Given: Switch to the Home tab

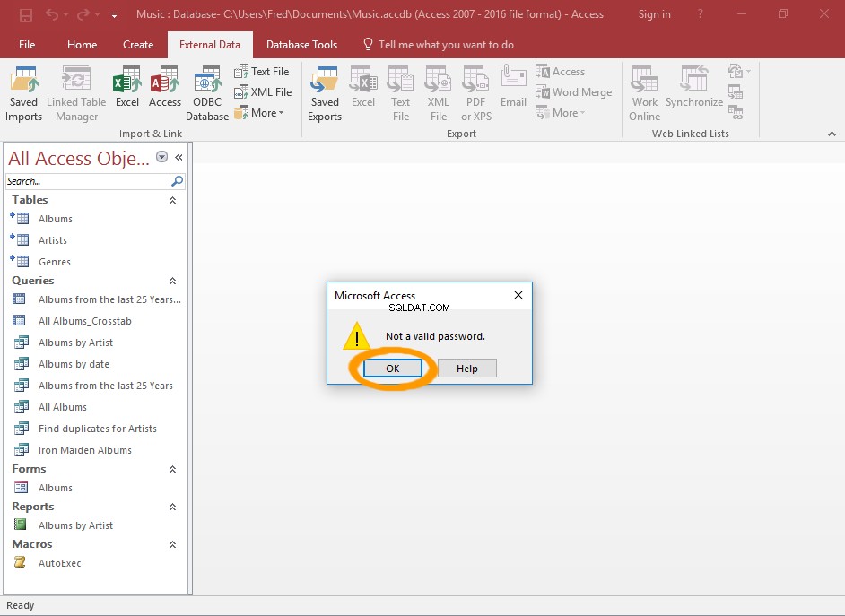Looking at the screenshot, I should 82,45.
